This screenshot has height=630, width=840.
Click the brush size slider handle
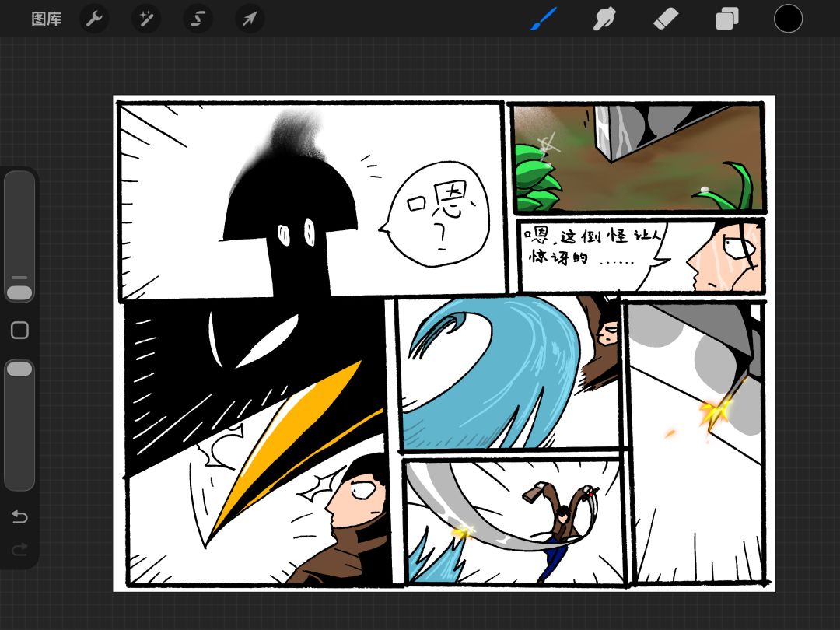click(x=19, y=292)
